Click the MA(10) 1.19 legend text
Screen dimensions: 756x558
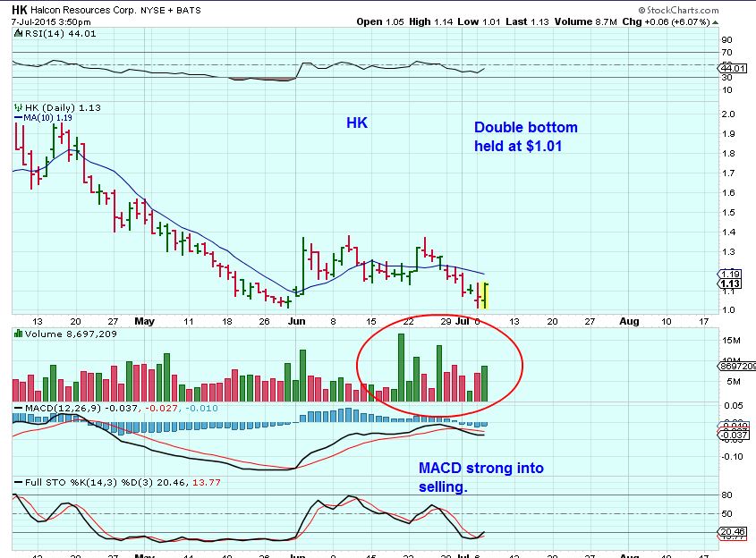[x=47, y=117]
